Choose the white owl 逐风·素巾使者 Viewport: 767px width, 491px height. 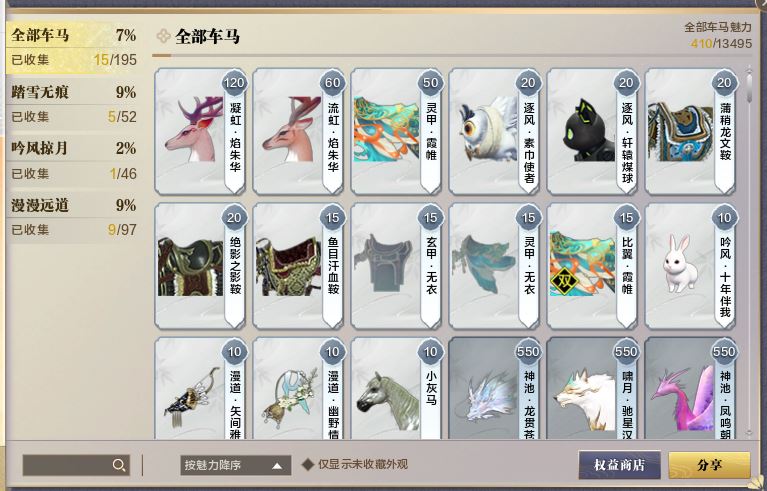point(494,131)
